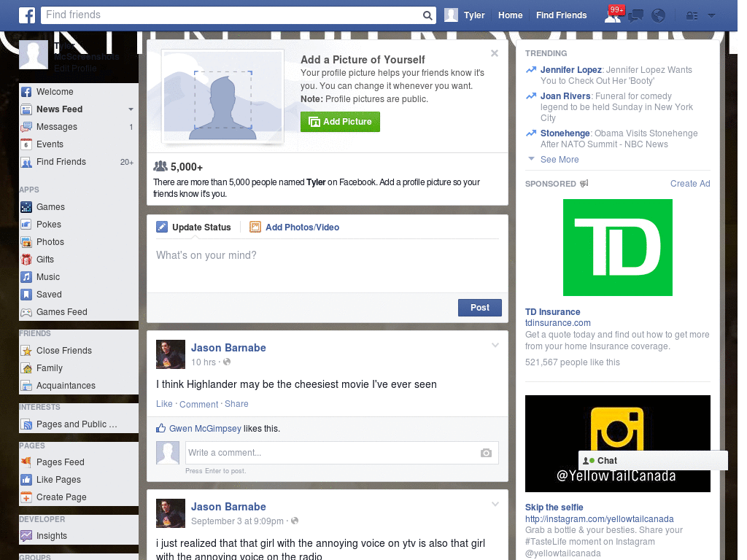Viewport: 747px width, 560px height.
Task: Open friend requests icon with 99+ badge
Action: click(614, 15)
